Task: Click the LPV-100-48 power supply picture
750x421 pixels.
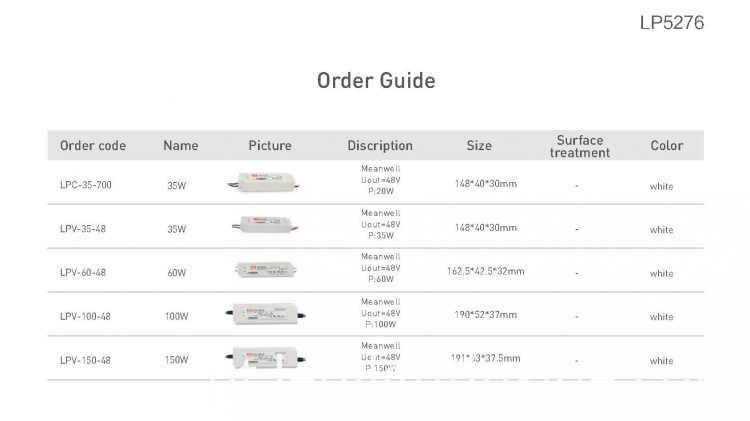Action: 265,314
